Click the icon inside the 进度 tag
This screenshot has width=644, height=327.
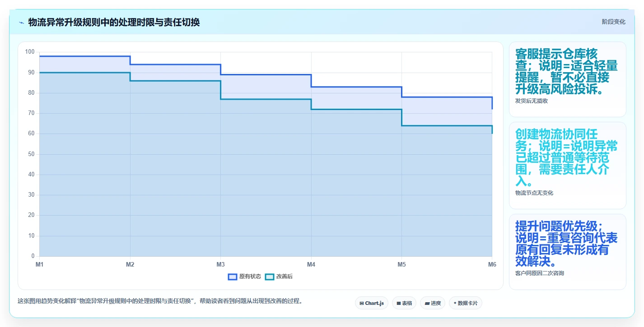(427, 304)
